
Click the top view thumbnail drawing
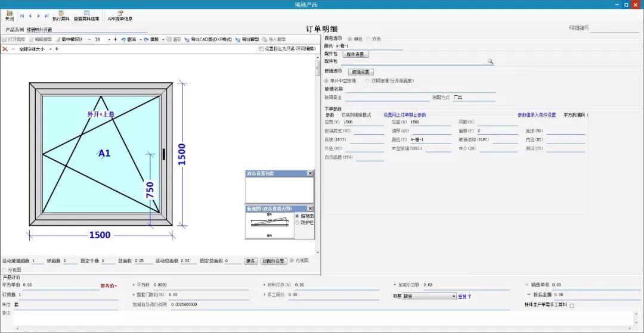[270, 225]
